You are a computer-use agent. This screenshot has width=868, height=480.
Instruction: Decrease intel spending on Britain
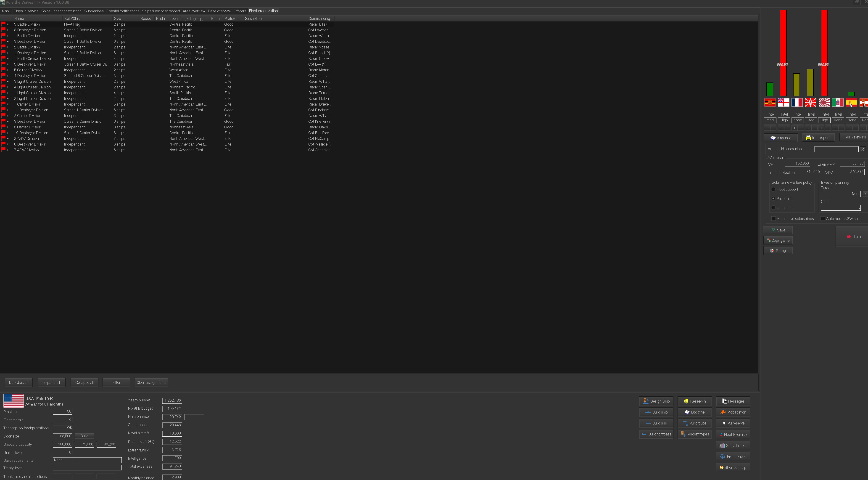click(x=787, y=128)
